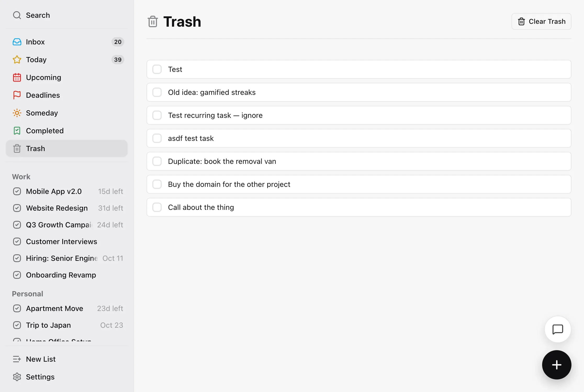This screenshot has height=392, width=584.
Task: Click the Hiring: Senior Engineer project icon
Action: click(17, 258)
